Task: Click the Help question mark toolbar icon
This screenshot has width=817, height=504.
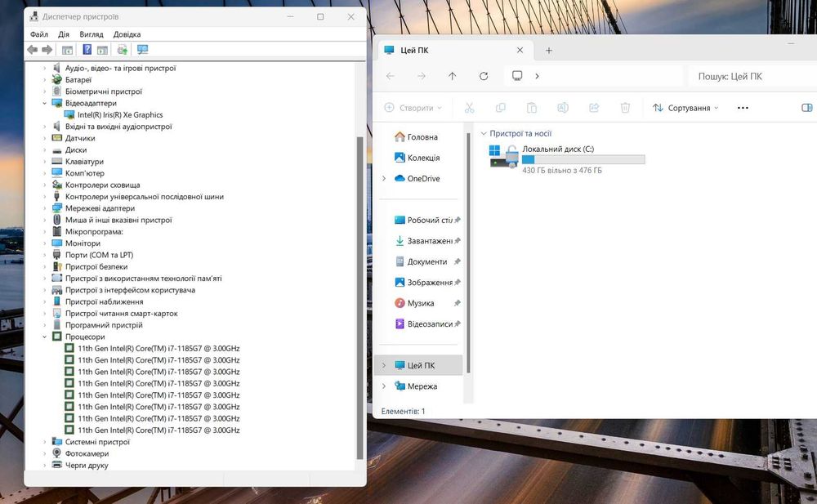Action: coord(87,50)
